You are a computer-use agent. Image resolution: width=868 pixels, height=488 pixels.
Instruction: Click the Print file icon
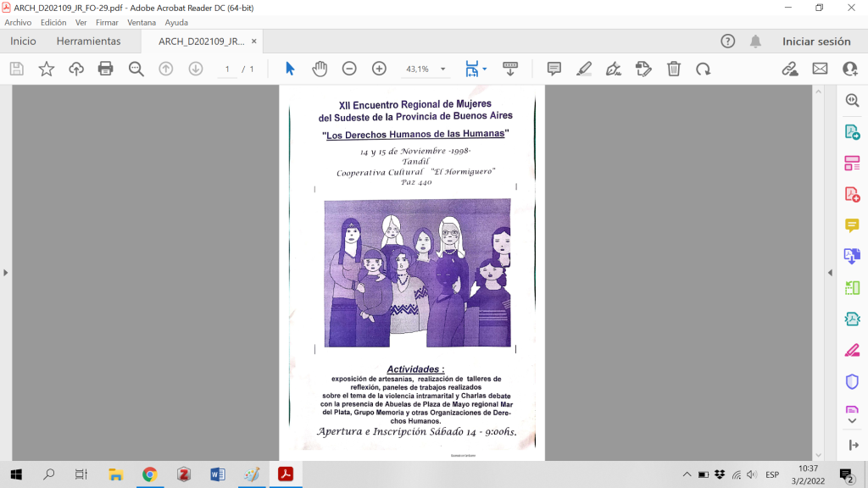106,69
